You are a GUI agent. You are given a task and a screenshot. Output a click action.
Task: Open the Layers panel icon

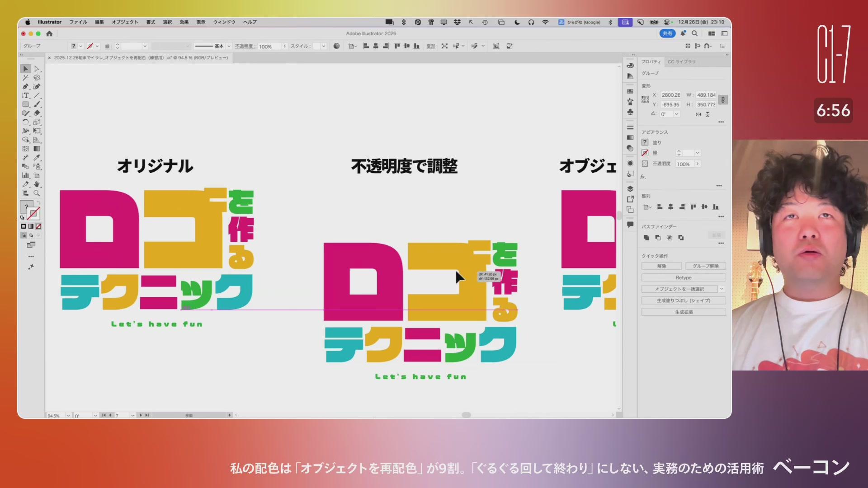(x=630, y=189)
